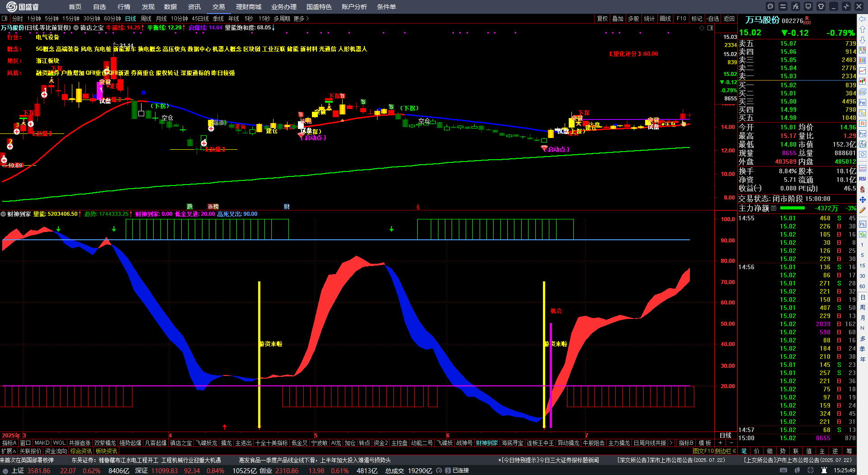Click the keyboard icon in status bar
This screenshot has width=868, height=475.
(x=783, y=470)
